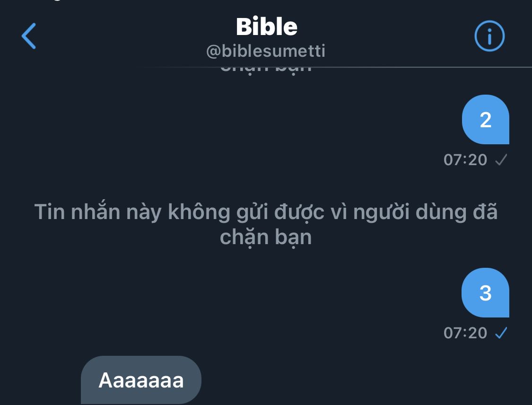Open conversation info via the circled i icon
532x405 pixels.
coord(489,36)
